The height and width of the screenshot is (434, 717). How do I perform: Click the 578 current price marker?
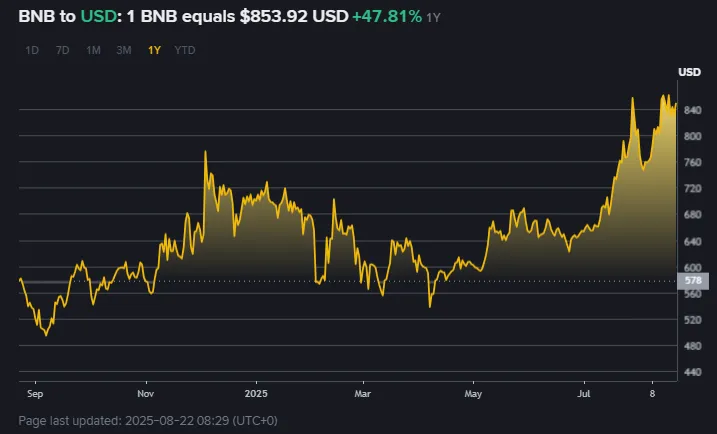click(693, 281)
